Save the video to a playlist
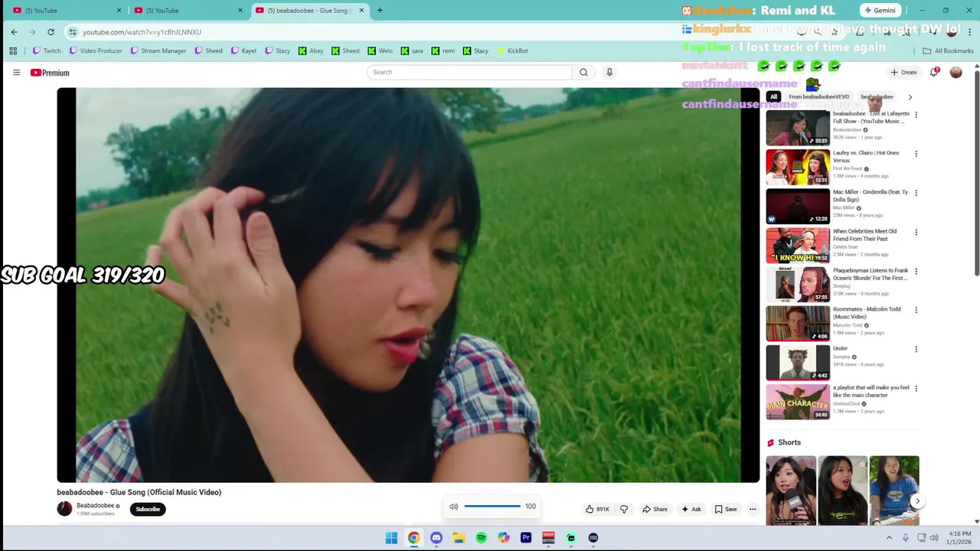This screenshot has width=980, height=551. tap(725, 509)
